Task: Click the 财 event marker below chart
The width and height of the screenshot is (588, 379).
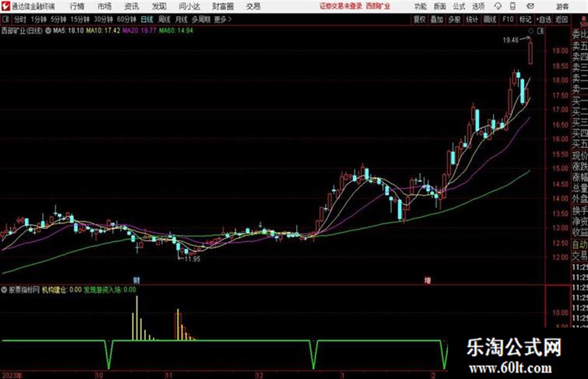Action: (x=136, y=280)
